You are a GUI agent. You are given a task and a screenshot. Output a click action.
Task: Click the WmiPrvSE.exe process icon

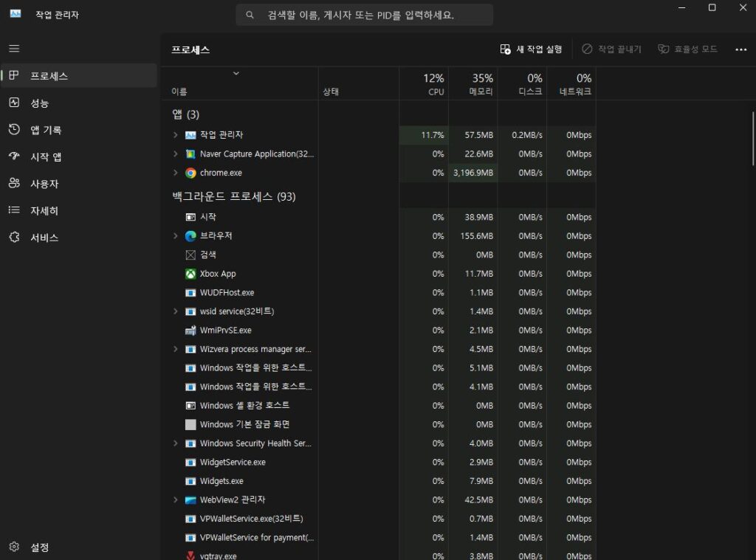pos(190,331)
